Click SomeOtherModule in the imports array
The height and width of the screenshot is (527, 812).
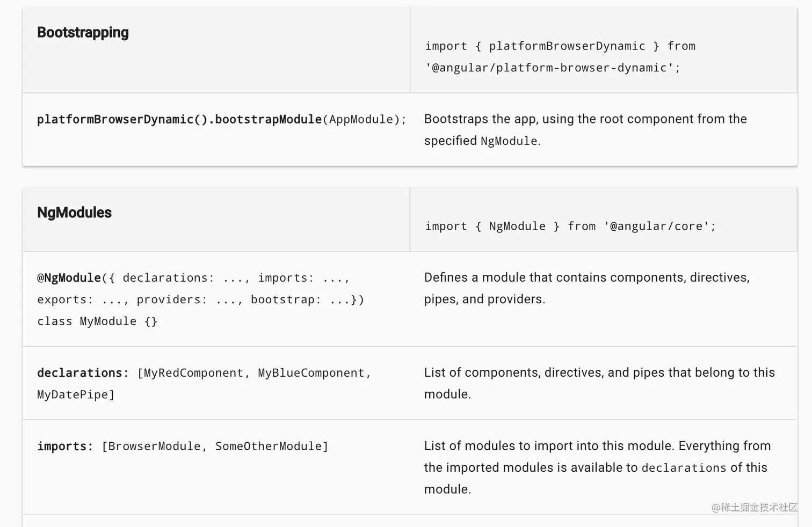coord(269,447)
